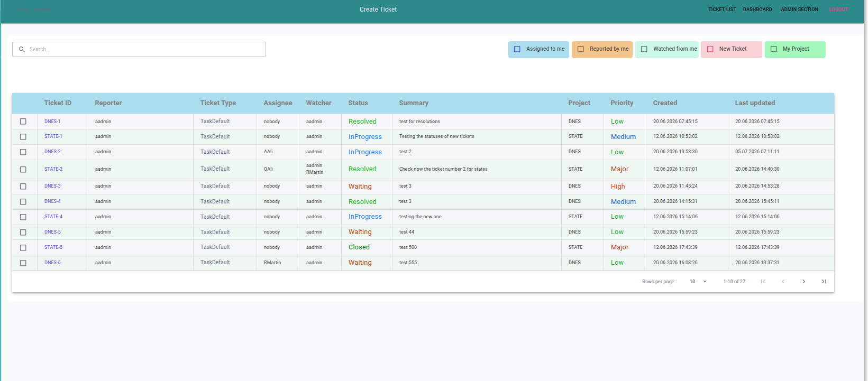This screenshot has width=868, height=381.
Task: Click into the Search input field
Action: click(139, 49)
